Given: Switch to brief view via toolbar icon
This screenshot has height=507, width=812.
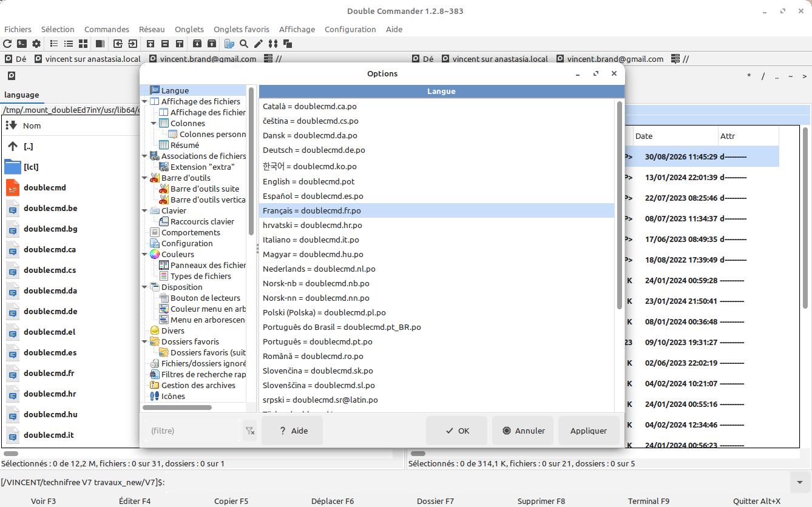Looking at the screenshot, I should coord(54,44).
